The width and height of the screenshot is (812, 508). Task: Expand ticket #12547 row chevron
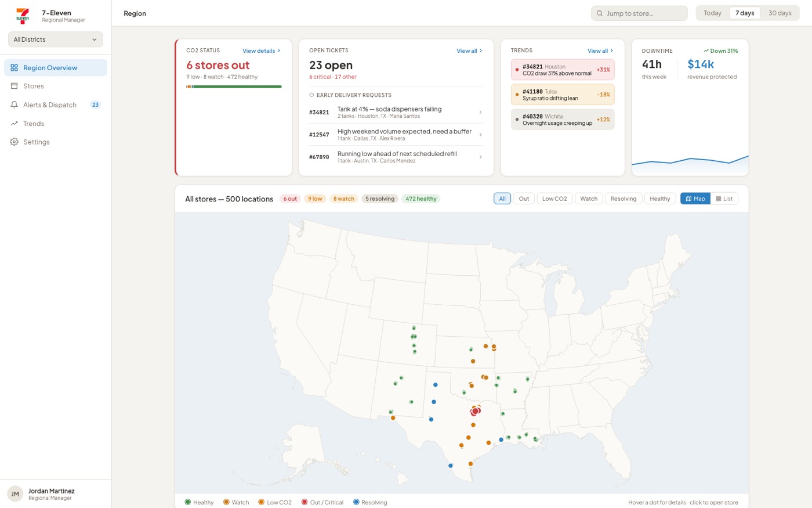pos(480,135)
